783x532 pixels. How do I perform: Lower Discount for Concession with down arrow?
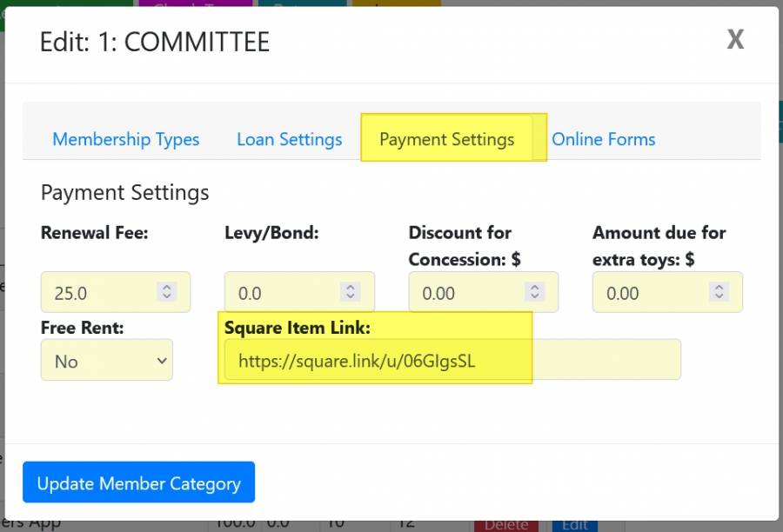(x=534, y=297)
